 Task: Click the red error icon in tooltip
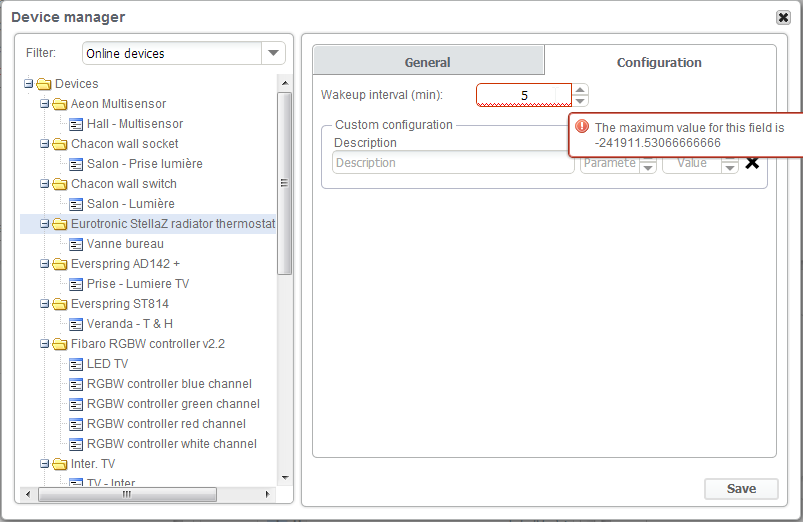point(582,128)
